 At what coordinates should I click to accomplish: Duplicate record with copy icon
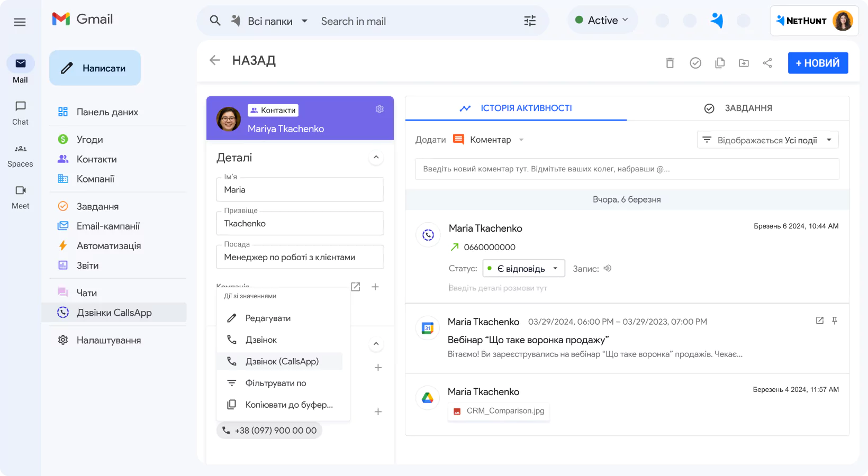(x=720, y=63)
